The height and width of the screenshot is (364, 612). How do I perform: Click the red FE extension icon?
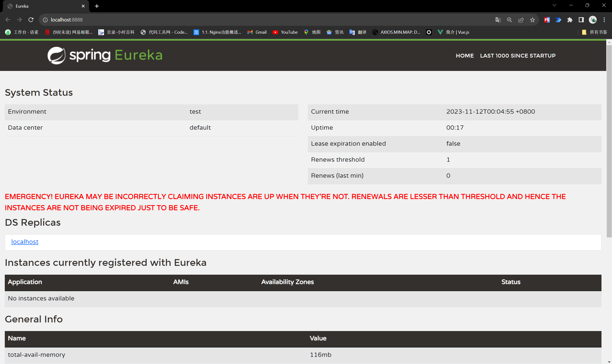547,20
